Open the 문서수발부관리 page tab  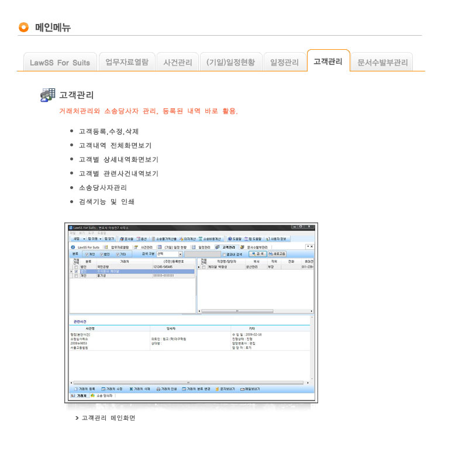click(382, 62)
